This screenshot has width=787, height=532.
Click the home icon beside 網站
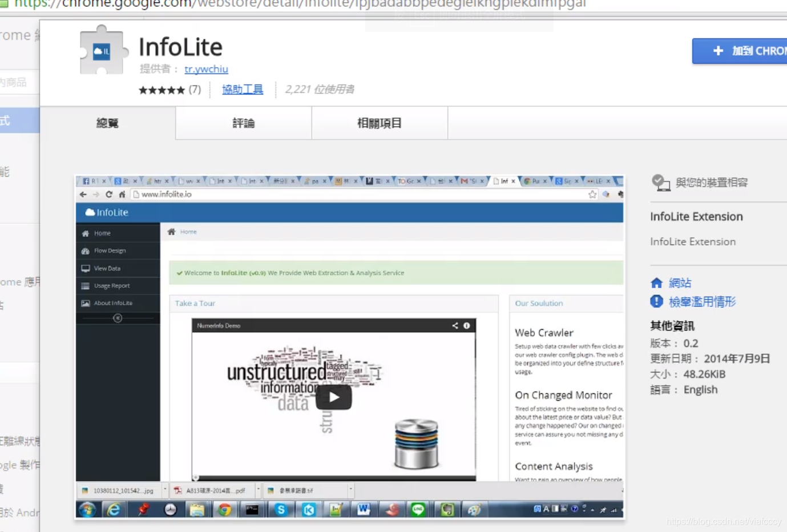656,283
